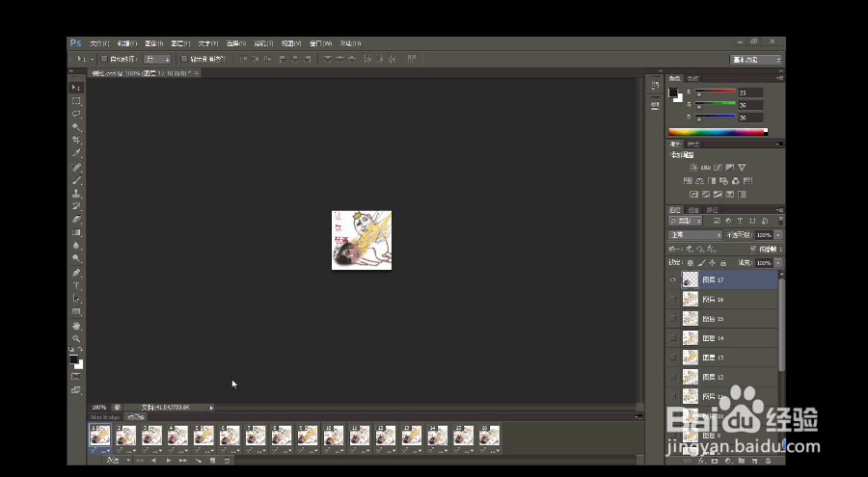Select the Eraser tool
Viewport: 868px width, 477px height.
[76, 220]
